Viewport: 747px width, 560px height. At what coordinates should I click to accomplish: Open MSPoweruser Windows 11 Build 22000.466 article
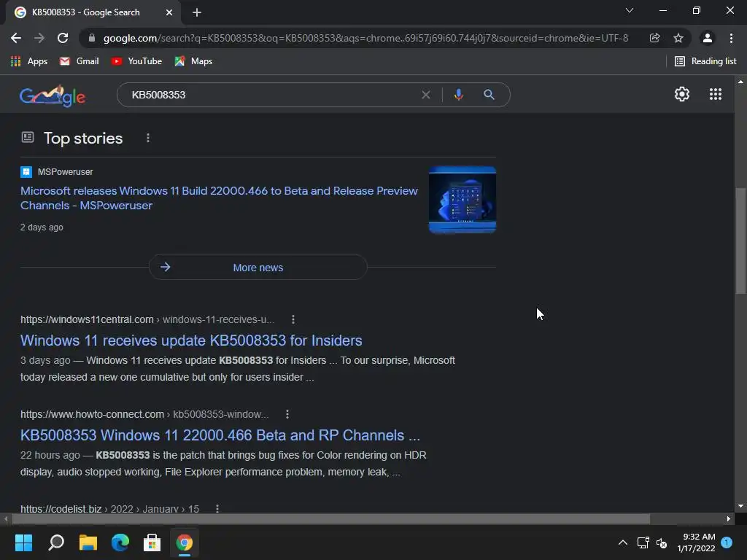(219, 198)
